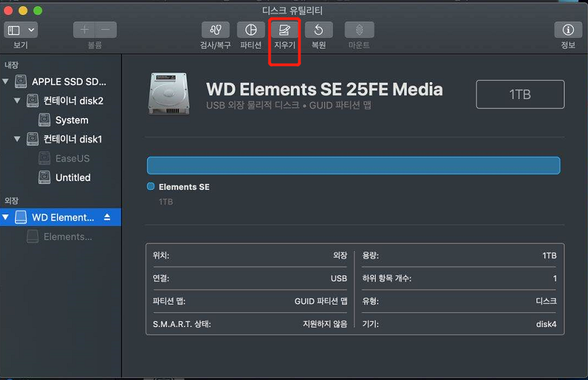
Task: Collapse the 컨테이너 disk1 container
Action: coord(18,139)
